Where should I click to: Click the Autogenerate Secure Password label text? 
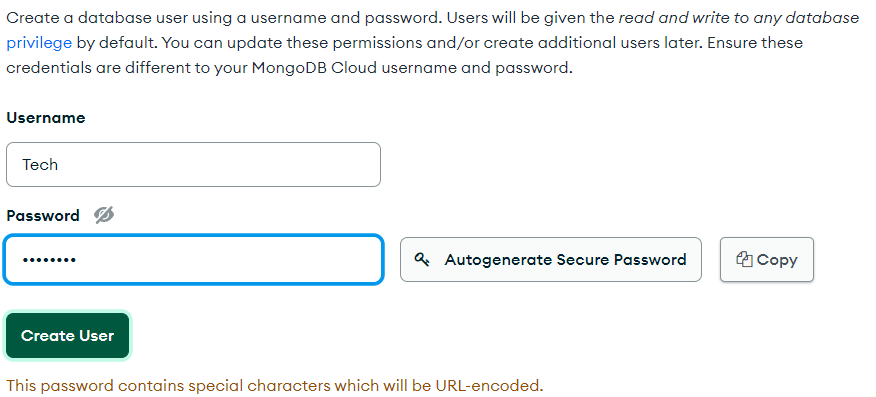(x=565, y=260)
